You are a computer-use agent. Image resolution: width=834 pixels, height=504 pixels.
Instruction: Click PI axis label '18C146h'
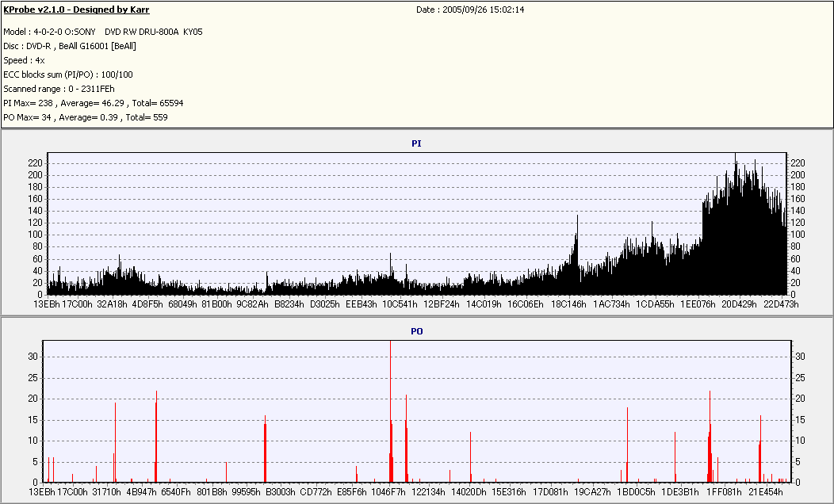(x=568, y=304)
